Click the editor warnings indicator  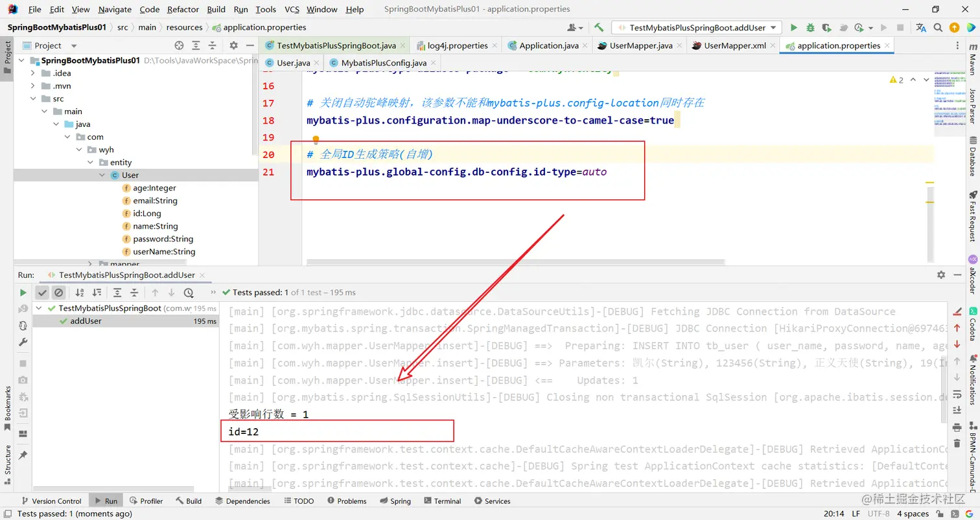[896, 80]
